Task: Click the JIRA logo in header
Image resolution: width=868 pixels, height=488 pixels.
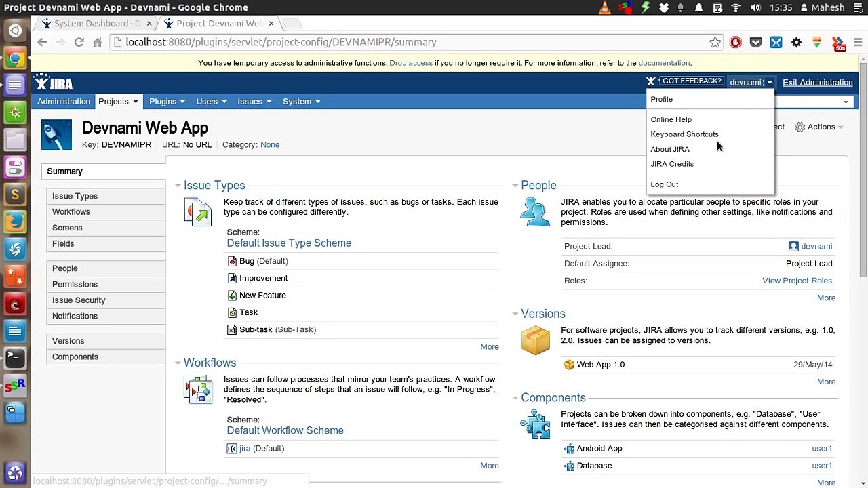Action: click(x=53, y=83)
